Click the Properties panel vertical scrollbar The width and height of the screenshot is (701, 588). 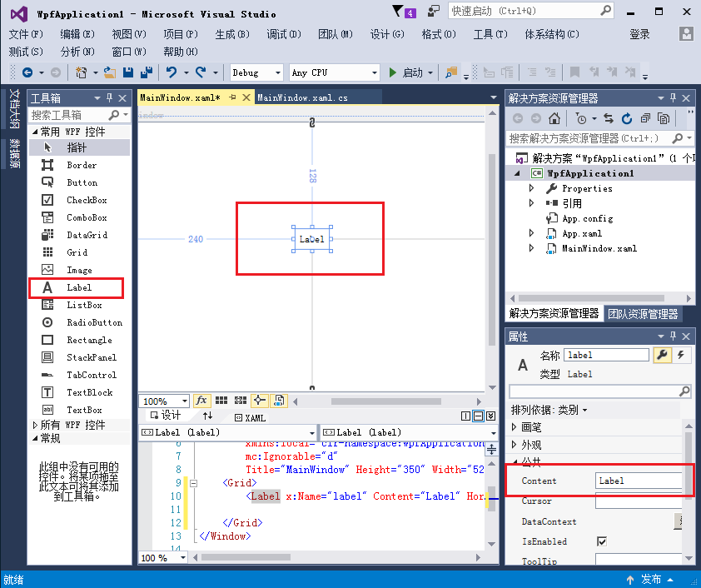(x=689, y=465)
